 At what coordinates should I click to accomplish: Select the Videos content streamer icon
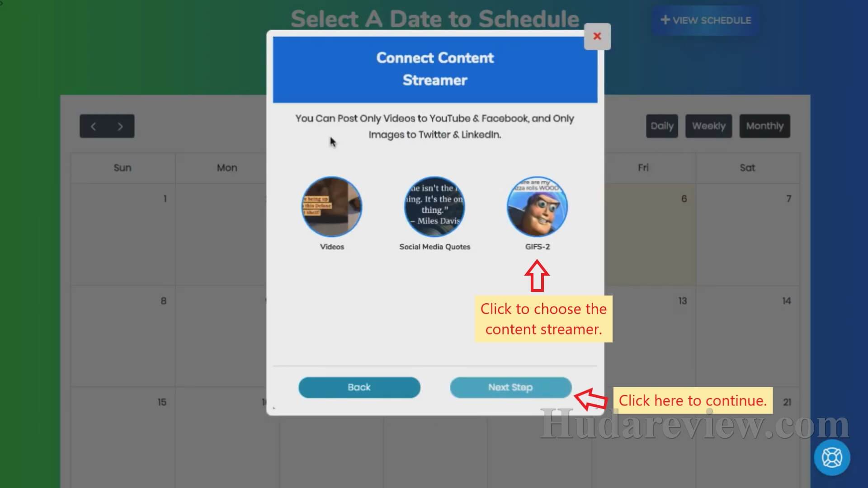pyautogui.click(x=332, y=205)
